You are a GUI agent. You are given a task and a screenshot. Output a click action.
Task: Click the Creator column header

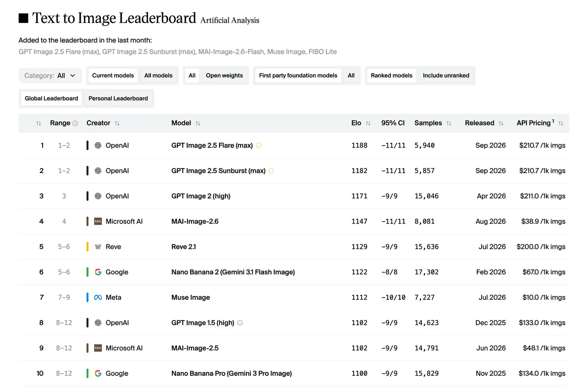(x=98, y=123)
